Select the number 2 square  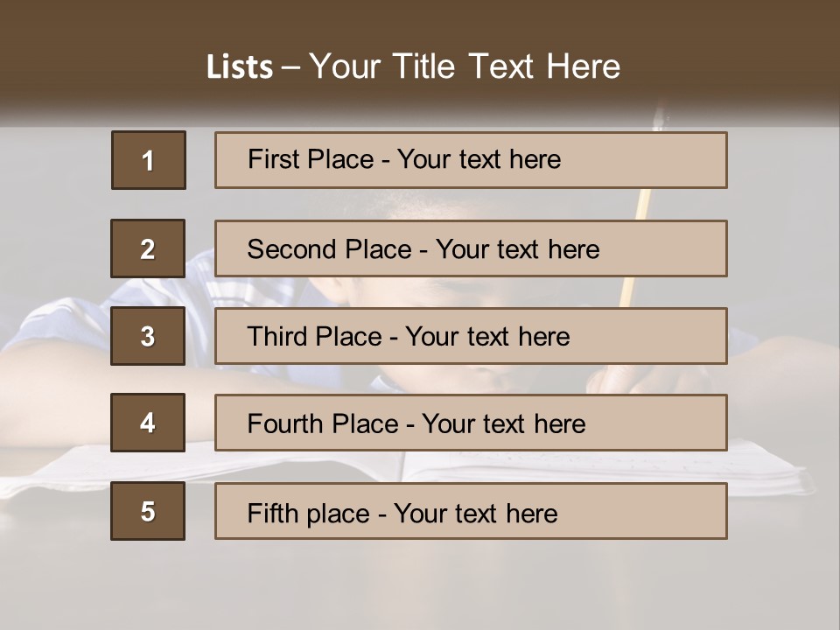tap(148, 248)
